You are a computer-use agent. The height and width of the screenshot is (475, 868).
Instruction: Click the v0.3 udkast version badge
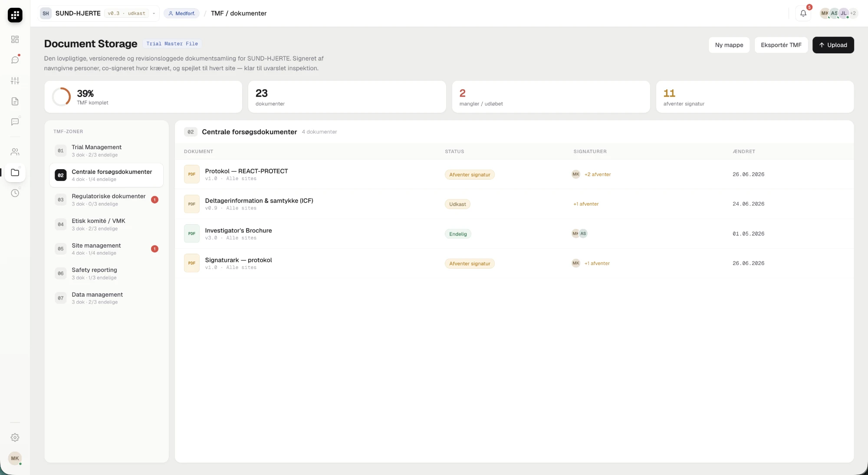tap(126, 13)
